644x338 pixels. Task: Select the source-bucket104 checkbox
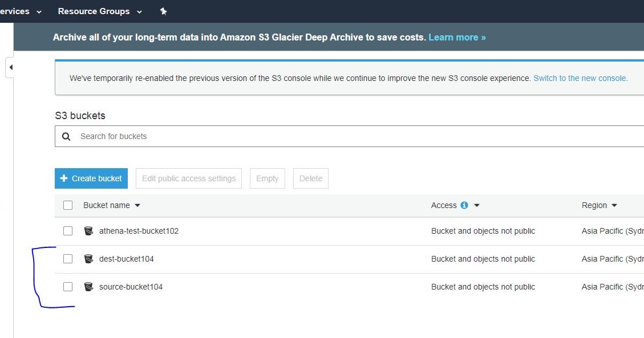point(68,286)
